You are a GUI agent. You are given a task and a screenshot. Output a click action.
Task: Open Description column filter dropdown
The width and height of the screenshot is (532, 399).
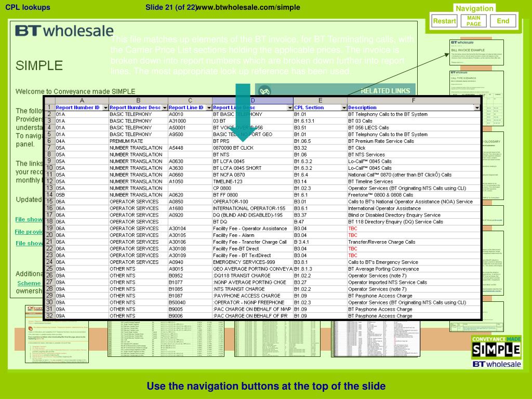click(x=477, y=108)
